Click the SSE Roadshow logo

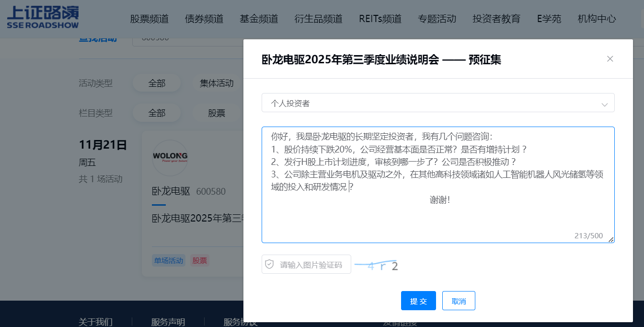pyautogui.click(x=43, y=17)
